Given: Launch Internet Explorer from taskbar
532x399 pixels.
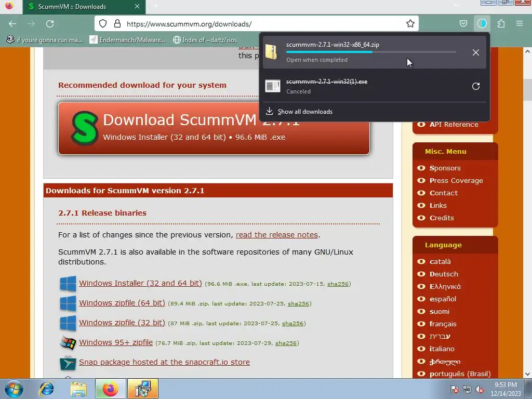Looking at the screenshot, I should tap(46, 389).
